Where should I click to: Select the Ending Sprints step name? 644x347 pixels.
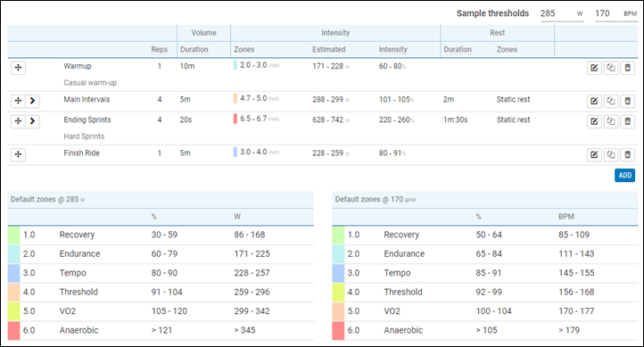tap(87, 120)
